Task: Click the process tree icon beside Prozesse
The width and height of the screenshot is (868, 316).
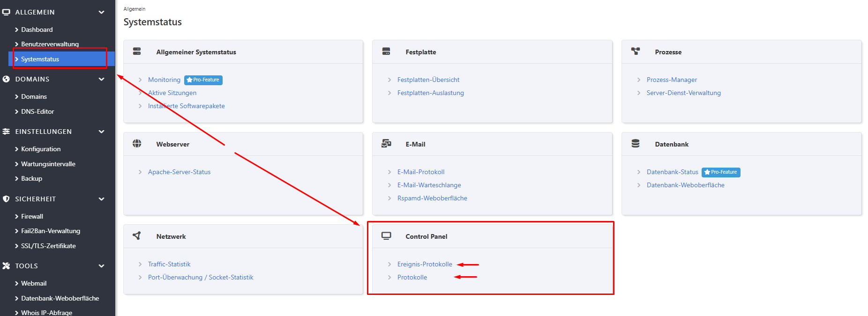Action: coord(636,51)
